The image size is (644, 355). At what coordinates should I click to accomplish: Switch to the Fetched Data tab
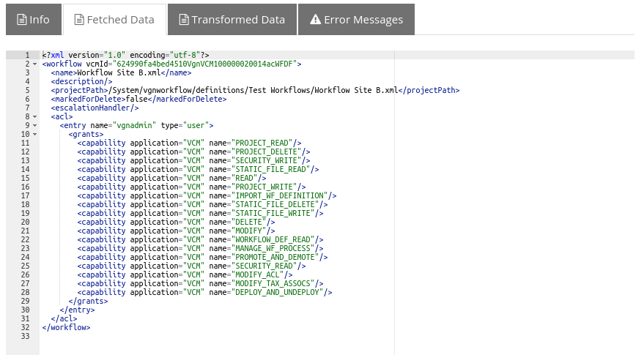(114, 19)
